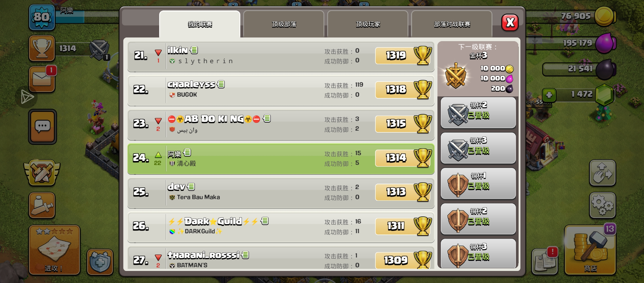Open the chat speech bubble button
This screenshot has width=644, height=283.
[x=42, y=127]
